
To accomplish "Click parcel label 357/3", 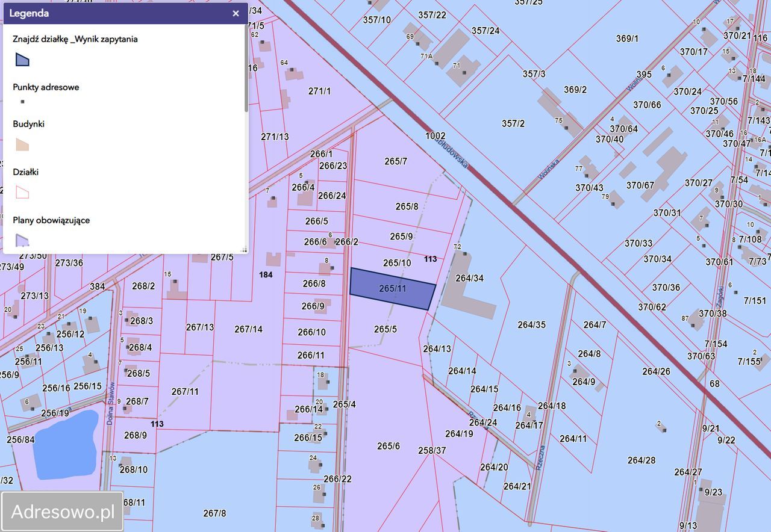I will coord(534,74).
